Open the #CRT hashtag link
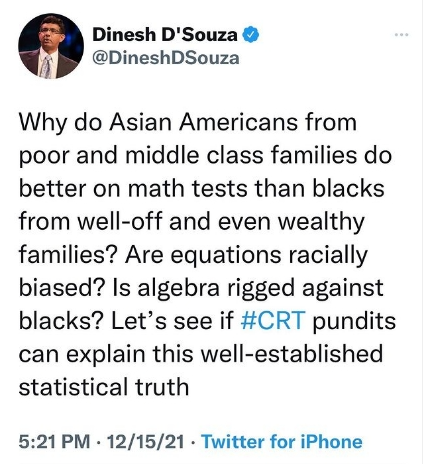The height and width of the screenshot is (464, 423). [273, 320]
